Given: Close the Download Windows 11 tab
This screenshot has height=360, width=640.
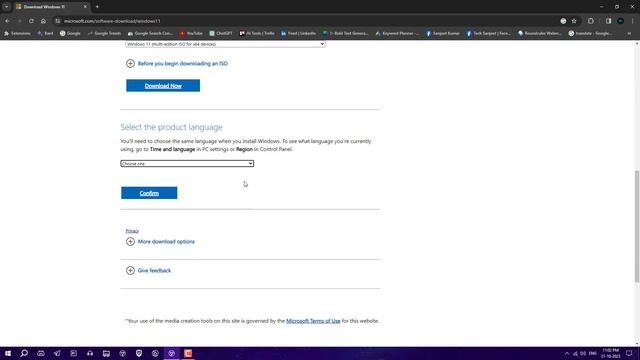Looking at the screenshot, I should [85, 7].
